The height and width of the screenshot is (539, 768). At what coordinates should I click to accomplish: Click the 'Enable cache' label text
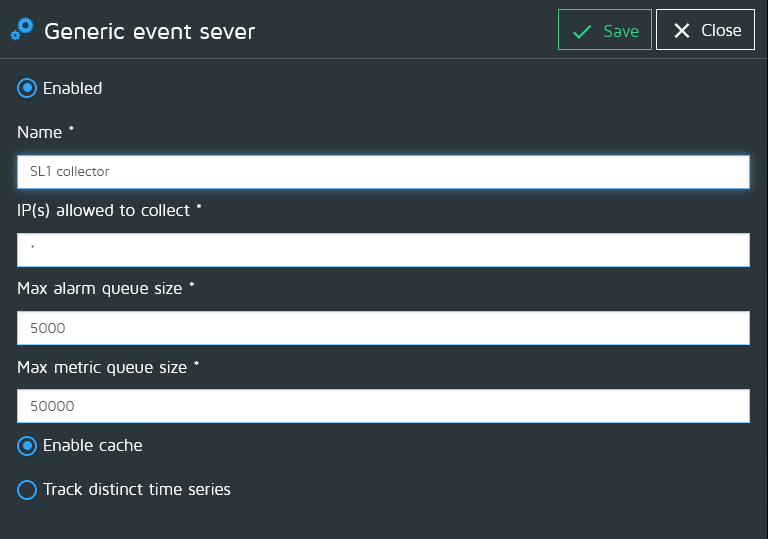click(x=92, y=445)
